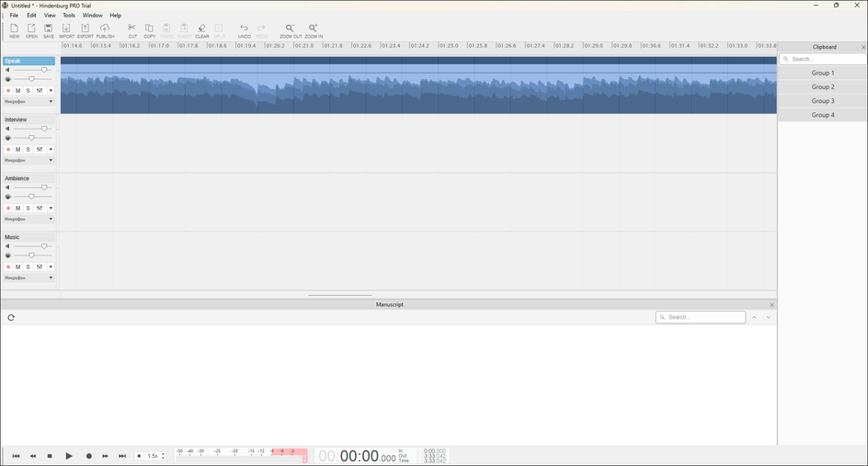The height and width of the screenshot is (466, 868).
Task: Click the IMPORT audio icon
Action: (66, 30)
